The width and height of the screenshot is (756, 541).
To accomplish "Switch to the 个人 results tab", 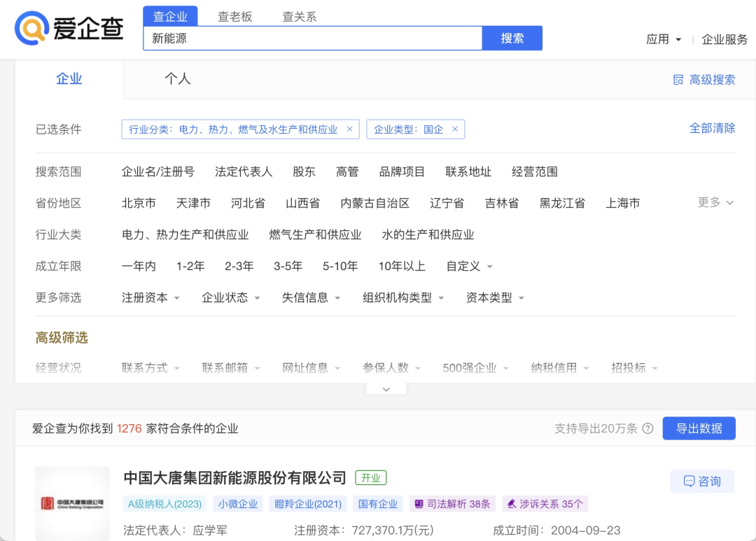I will (x=178, y=80).
